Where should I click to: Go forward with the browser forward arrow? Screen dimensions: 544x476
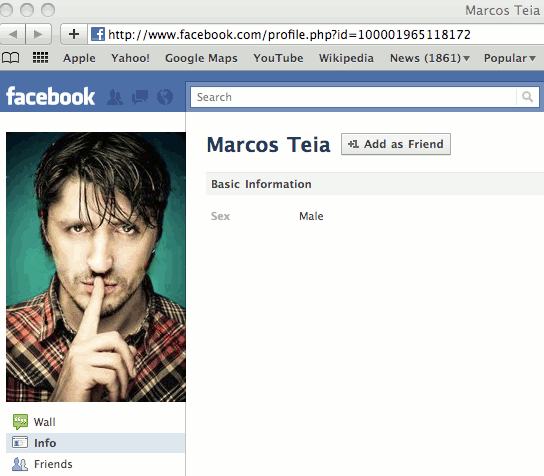[39, 34]
